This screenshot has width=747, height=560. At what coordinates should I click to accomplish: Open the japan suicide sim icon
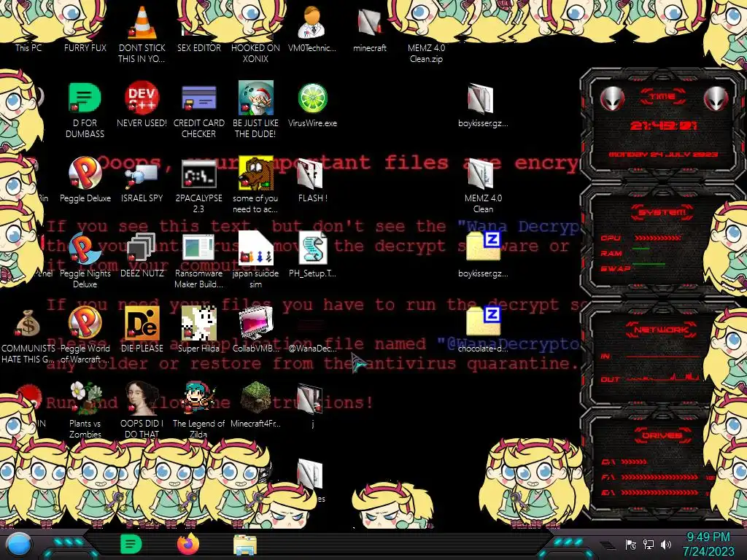point(255,259)
